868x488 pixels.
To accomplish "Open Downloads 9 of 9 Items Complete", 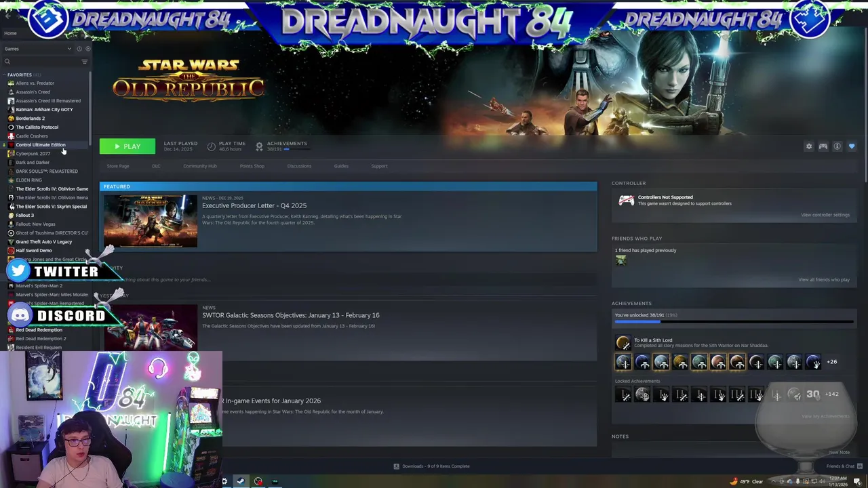I will pos(435,466).
